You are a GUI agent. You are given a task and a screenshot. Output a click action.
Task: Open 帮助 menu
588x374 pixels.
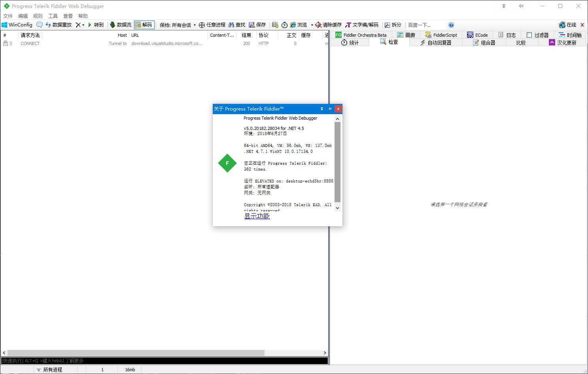coord(83,16)
